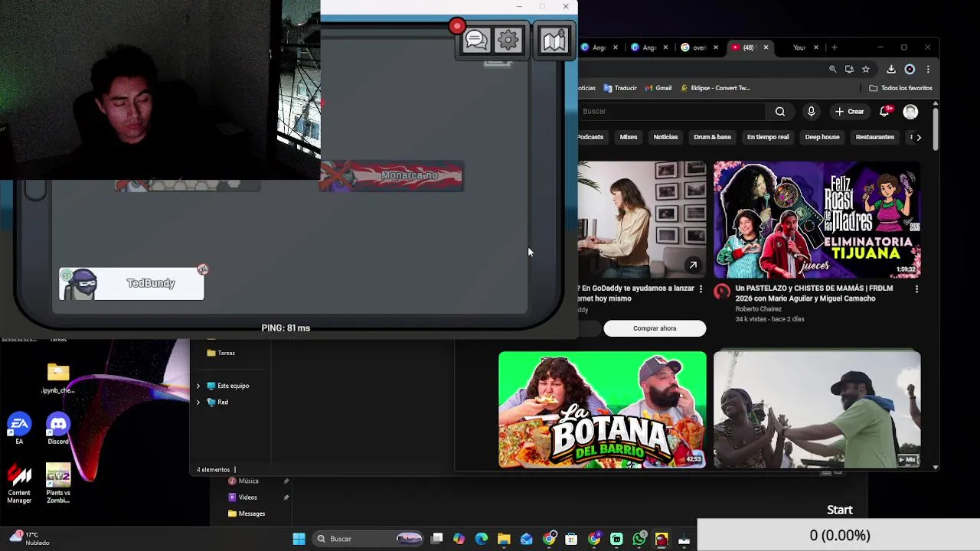Open the Windows Start menu

[299, 539]
